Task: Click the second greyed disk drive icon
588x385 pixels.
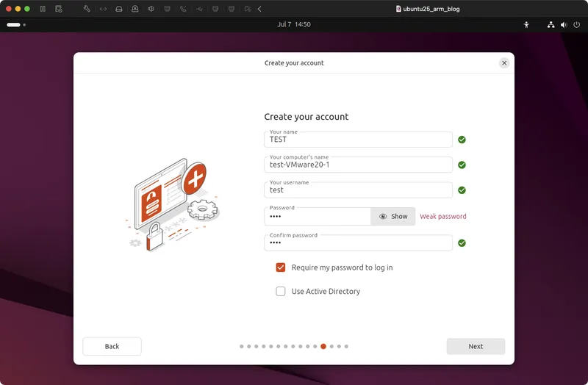Action: pos(215,9)
